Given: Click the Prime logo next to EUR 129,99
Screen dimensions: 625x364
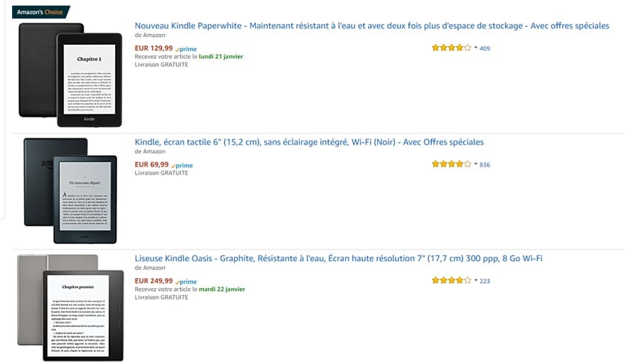Looking at the screenshot, I should point(186,49).
